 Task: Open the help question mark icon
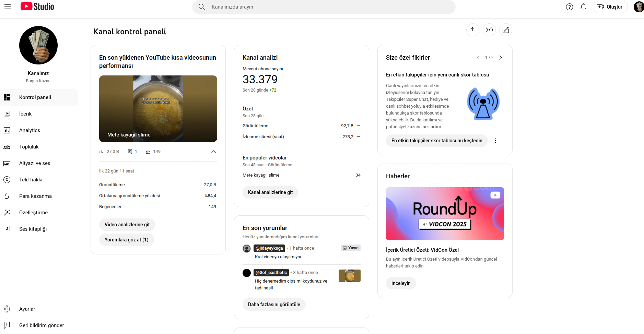(x=570, y=7)
